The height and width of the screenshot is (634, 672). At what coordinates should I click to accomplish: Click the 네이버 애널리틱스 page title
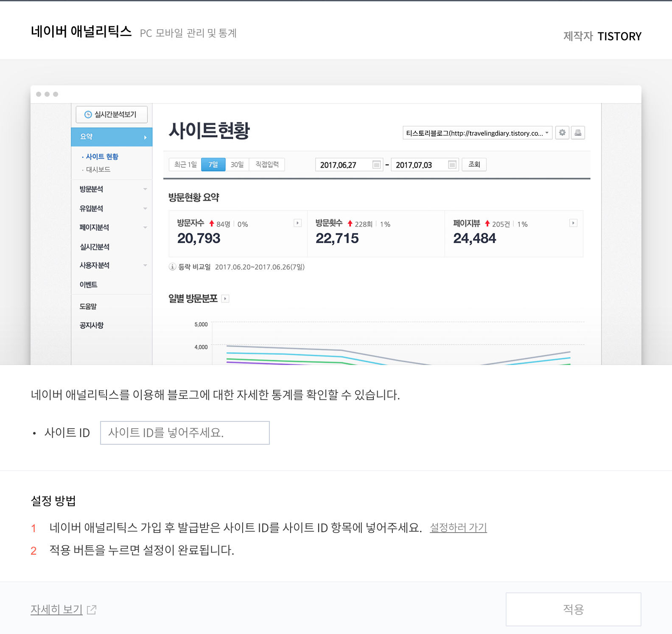pos(81,31)
